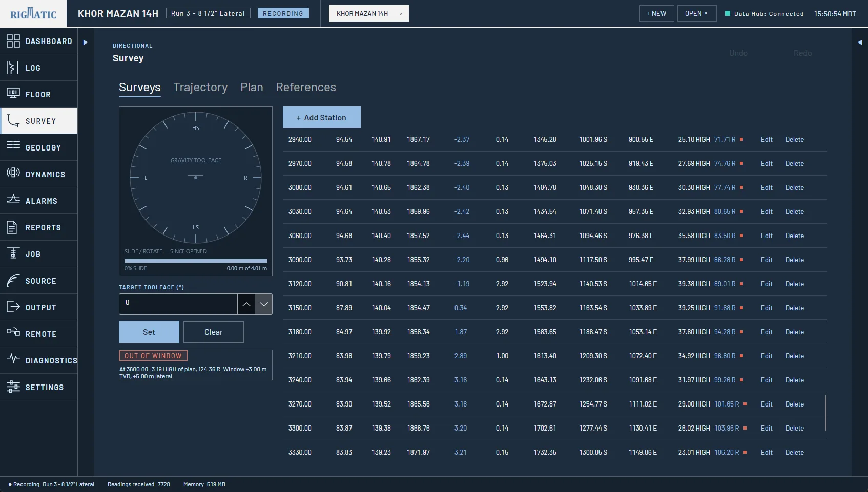Delete the 3330.00 survey station
Screen dimensions: 868x492
795,452
